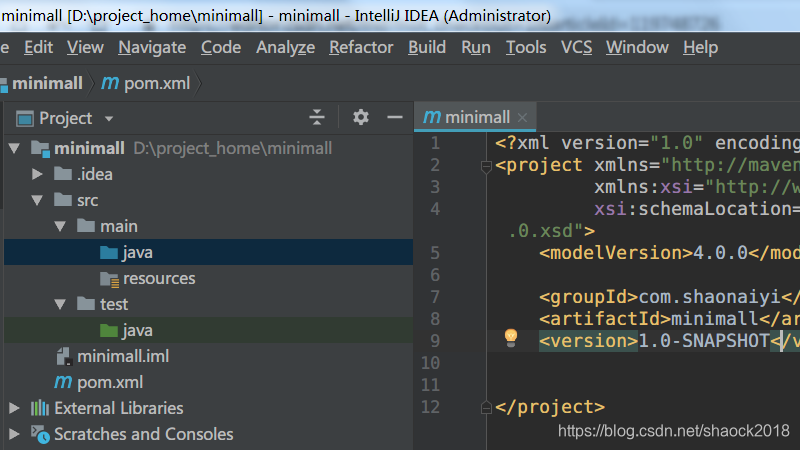Viewport: 800px width, 450px height.
Task: Click the Project tool window icon
Action: [24, 118]
